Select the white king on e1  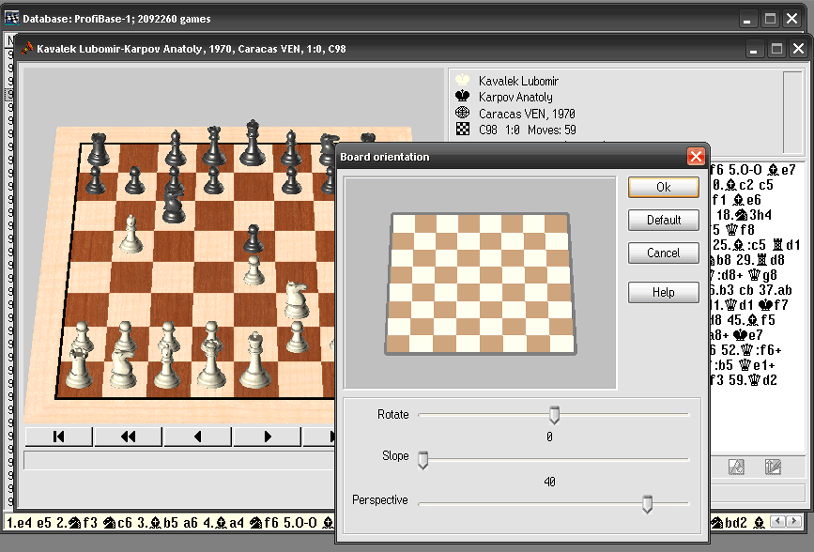click(x=254, y=361)
